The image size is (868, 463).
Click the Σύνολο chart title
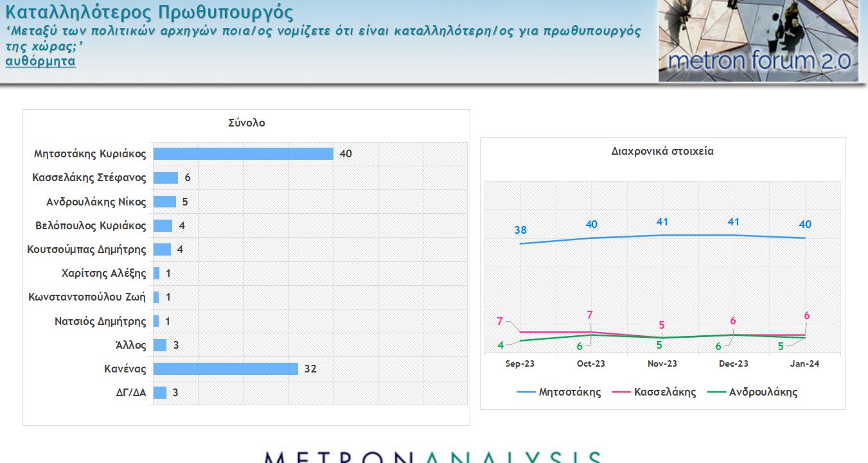[x=246, y=123]
